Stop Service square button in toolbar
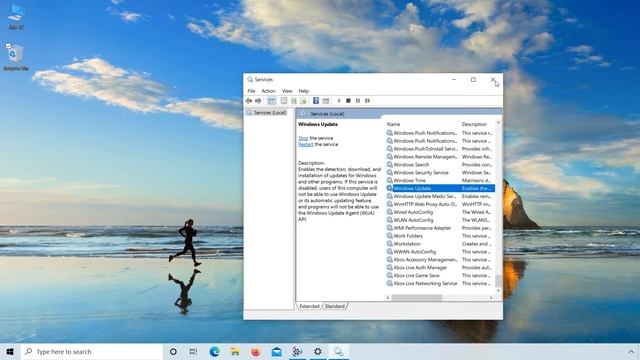 coord(348,101)
